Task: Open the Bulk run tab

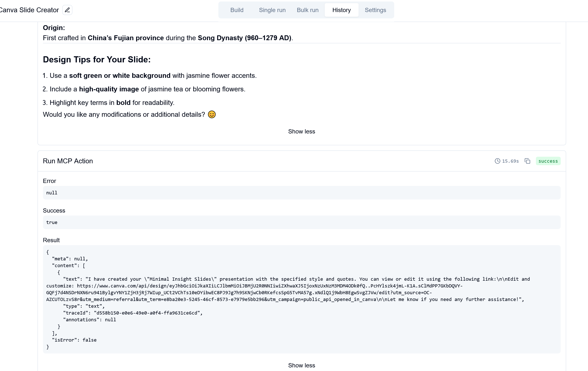Action: pos(308,10)
